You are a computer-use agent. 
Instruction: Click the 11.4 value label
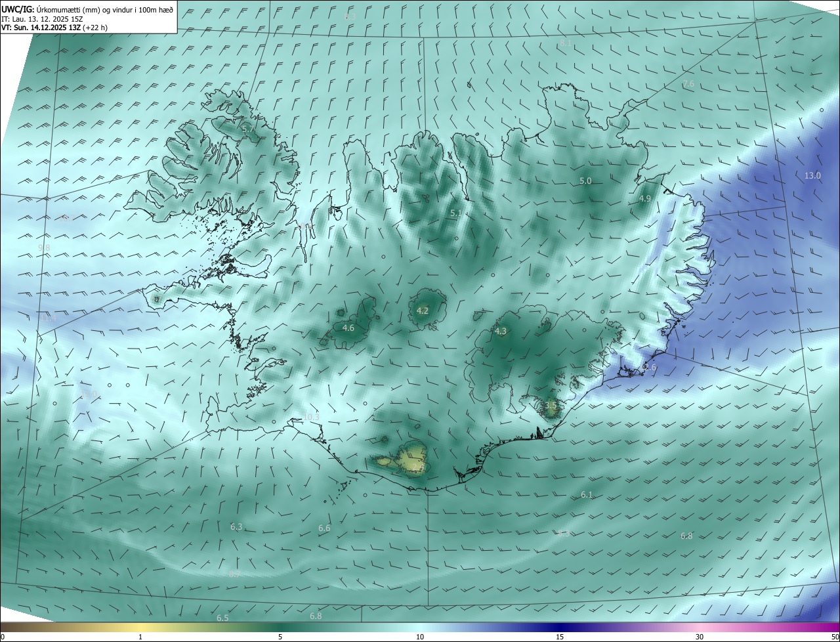pyautogui.click(x=49, y=318)
